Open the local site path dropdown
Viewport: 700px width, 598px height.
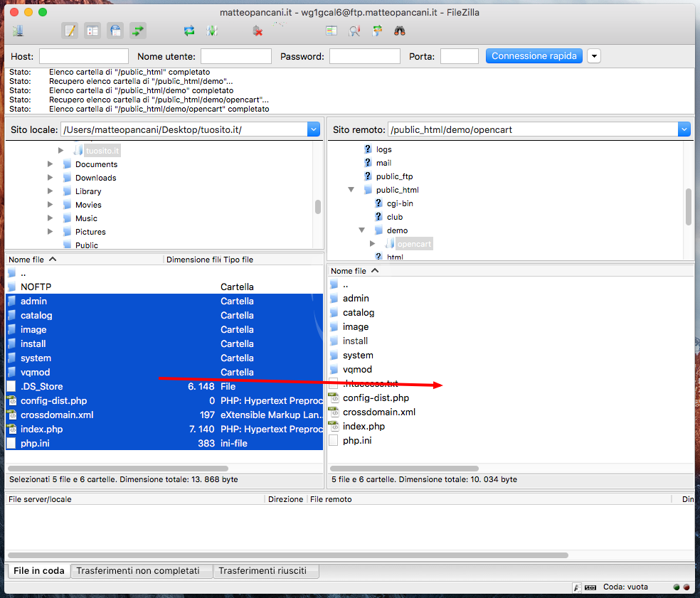coord(314,130)
